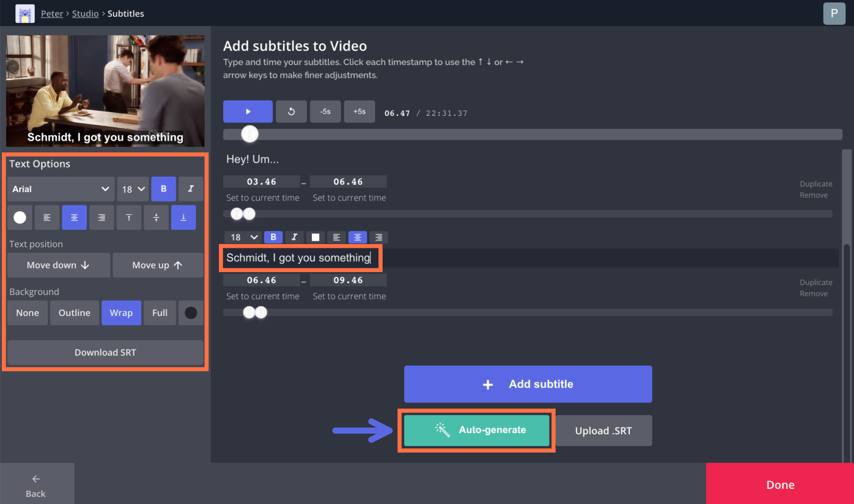Toggle italic in Text Options panel
854x504 pixels.
191,189
